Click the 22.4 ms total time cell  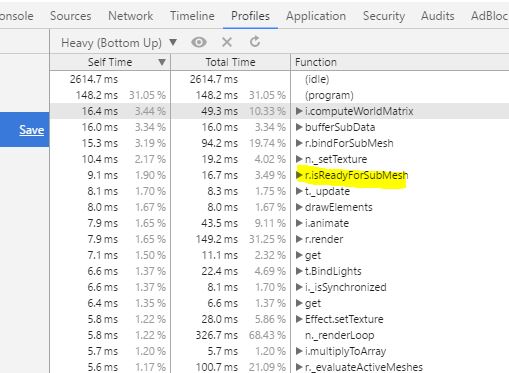pos(219,271)
